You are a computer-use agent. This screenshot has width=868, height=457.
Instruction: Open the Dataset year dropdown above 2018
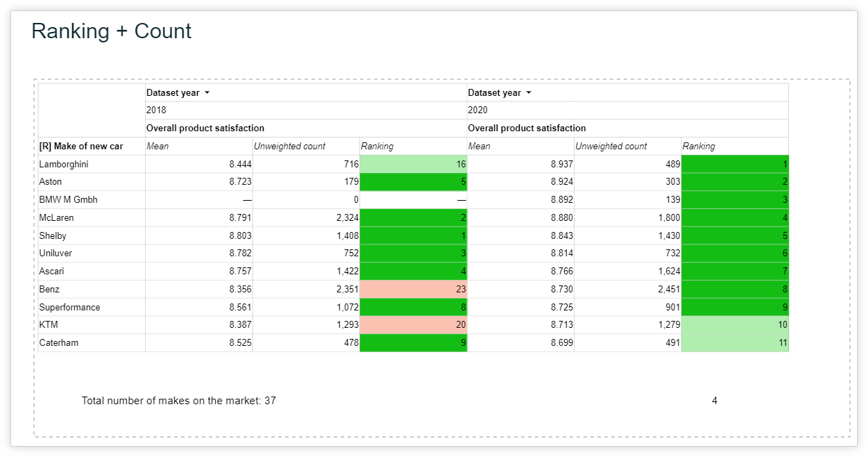(x=206, y=93)
